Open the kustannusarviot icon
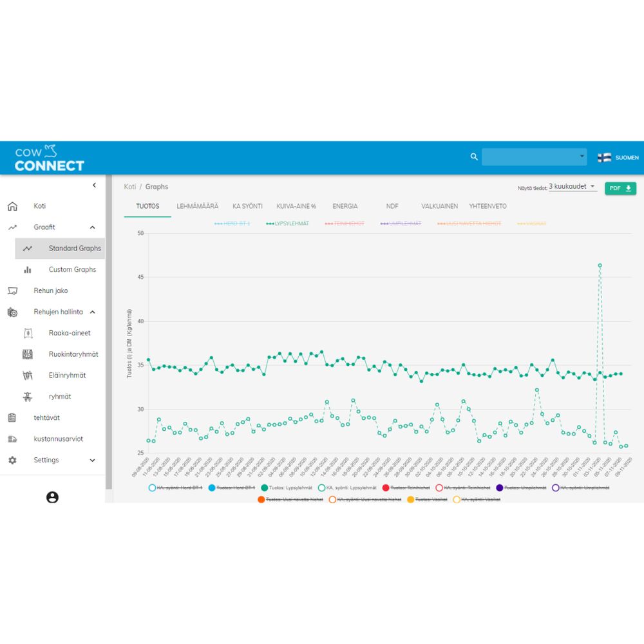This screenshot has height=644, width=644. point(12,439)
